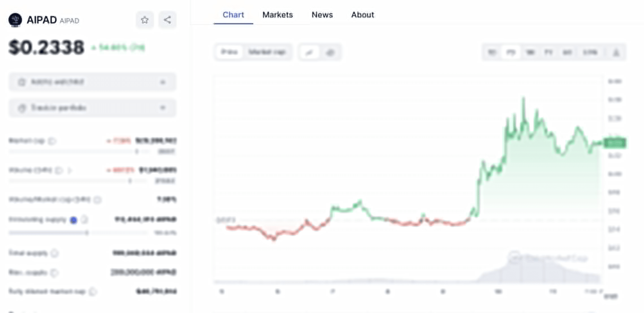This screenshot has height=313, width=644.
Task: Click the AIPAD coin logo
Action: coord(15,20)
